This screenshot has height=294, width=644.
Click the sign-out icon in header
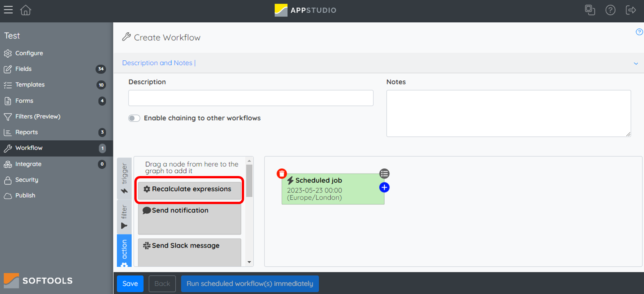click(631, 10)
